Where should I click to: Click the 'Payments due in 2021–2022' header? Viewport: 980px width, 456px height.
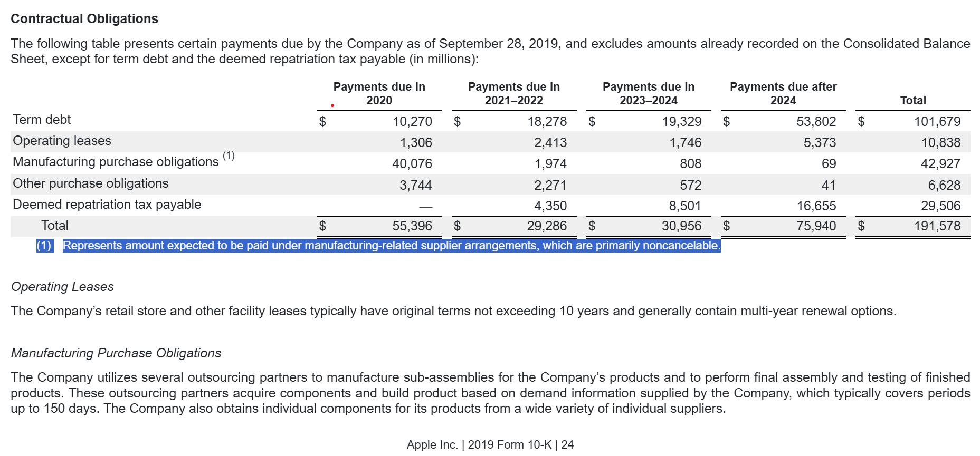(x=514, y=93)
